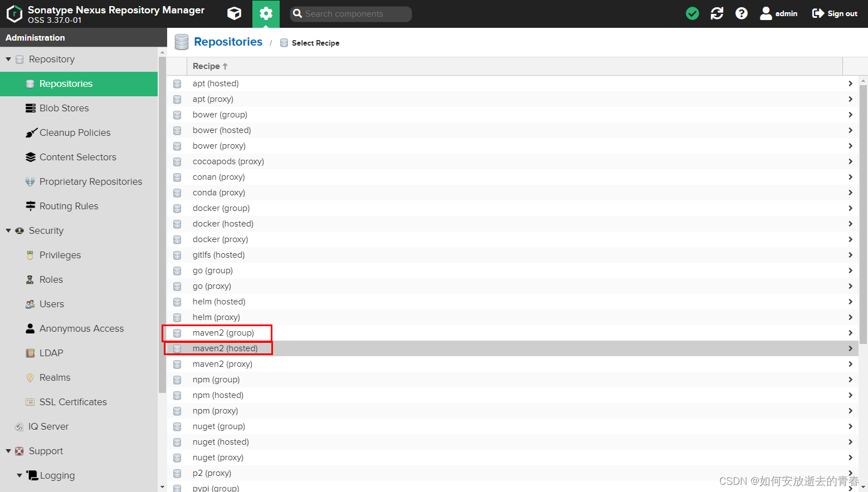Click the Realms shield icon
This screenshot has height=492, width=868.
click(30, 377)
